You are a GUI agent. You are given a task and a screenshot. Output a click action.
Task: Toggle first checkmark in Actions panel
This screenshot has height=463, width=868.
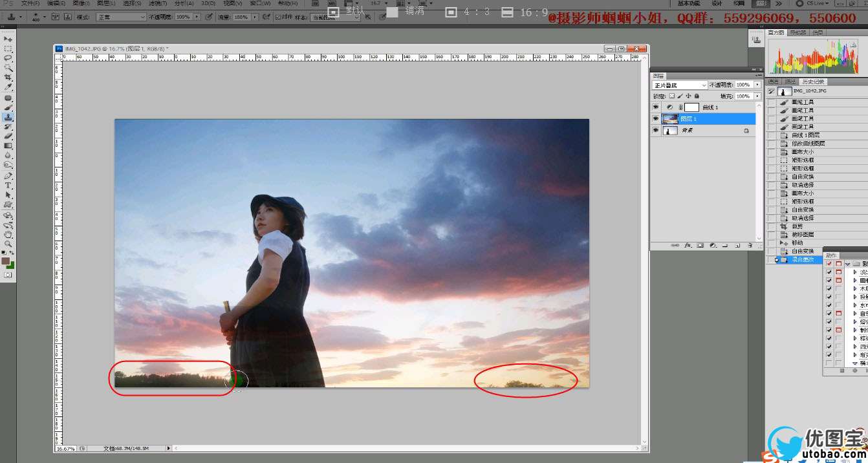pyautogui.click(x=829, y=264)
